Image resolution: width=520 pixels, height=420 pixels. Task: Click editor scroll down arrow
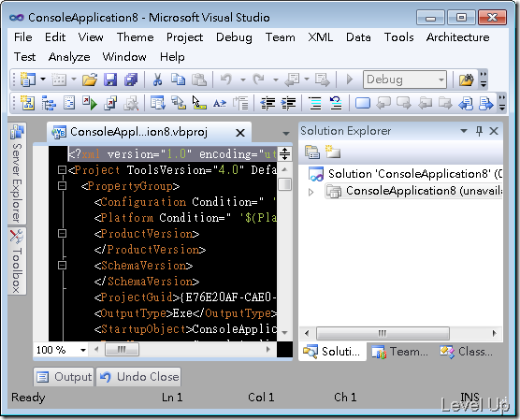click(x=284, y=332)
